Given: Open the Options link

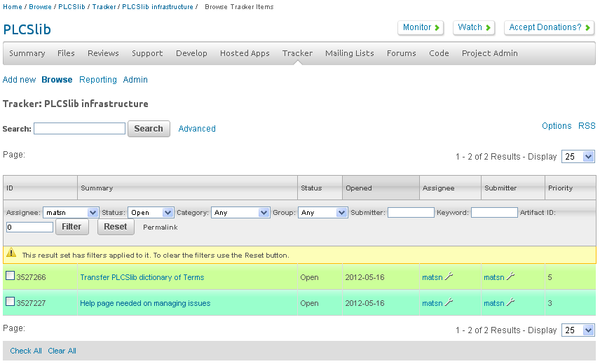Looking at the screenshot, I should pyautogui.click(x=557, y=126).
